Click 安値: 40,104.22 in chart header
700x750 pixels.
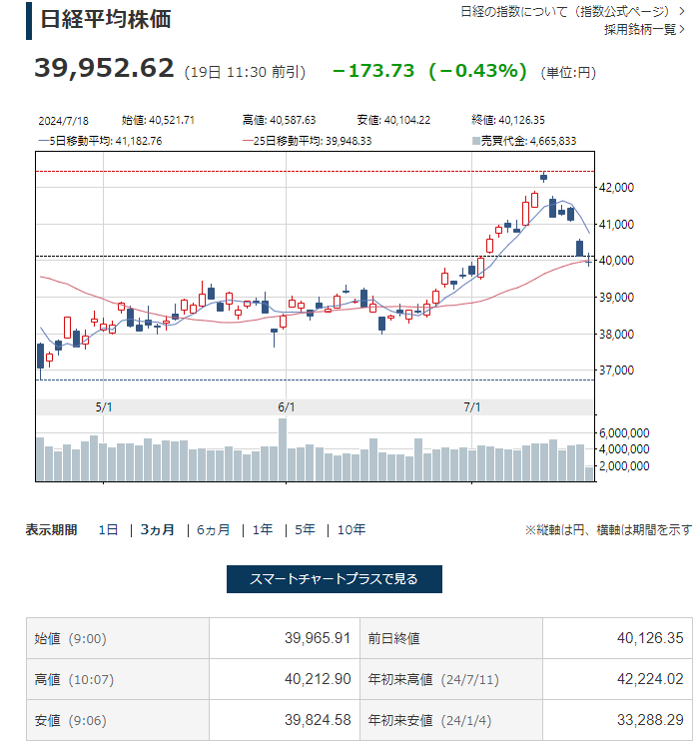393,120
